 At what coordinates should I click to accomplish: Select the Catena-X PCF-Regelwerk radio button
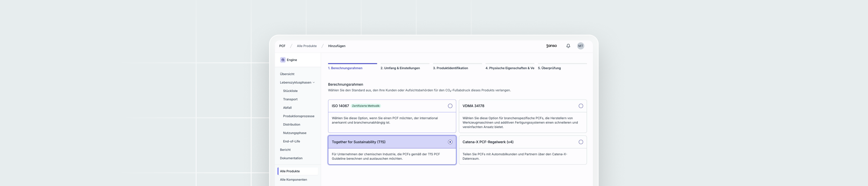coord(580,142)
